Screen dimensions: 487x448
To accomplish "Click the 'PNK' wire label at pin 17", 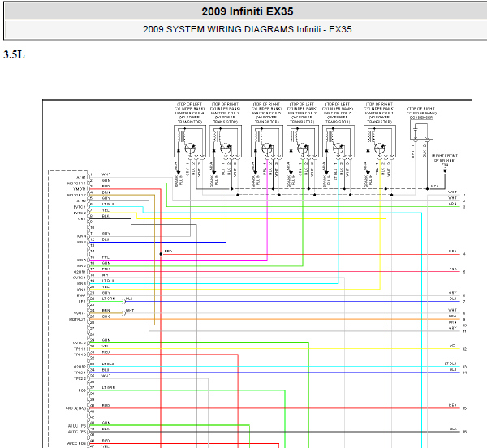I will 106,269.
